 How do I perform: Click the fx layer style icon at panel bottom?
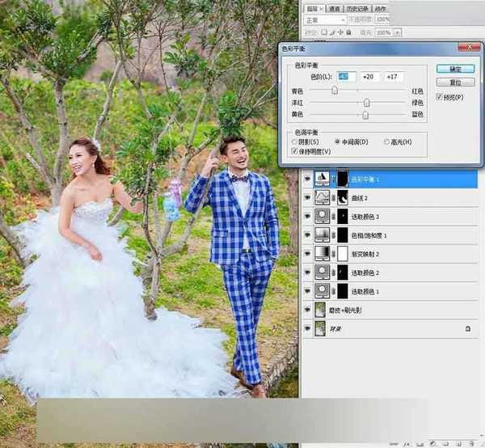tap(408, 444)
